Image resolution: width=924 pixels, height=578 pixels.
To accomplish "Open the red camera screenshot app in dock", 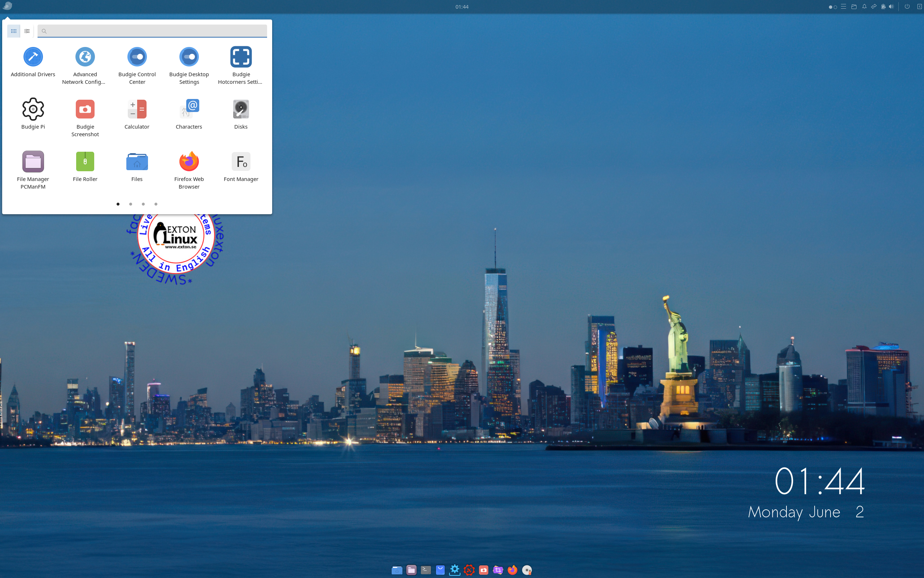I will 484,570.
